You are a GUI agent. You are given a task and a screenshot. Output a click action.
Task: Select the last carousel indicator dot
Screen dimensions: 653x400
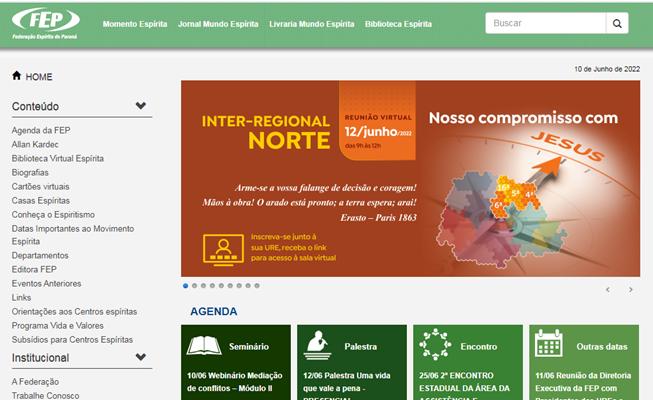click(x=257, y=286)
